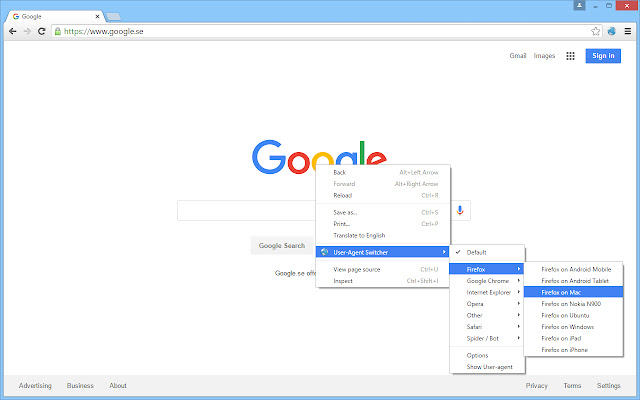This screenshot has height=400, width=640.
Task: Choose Back in context menu
Action: 383,173
